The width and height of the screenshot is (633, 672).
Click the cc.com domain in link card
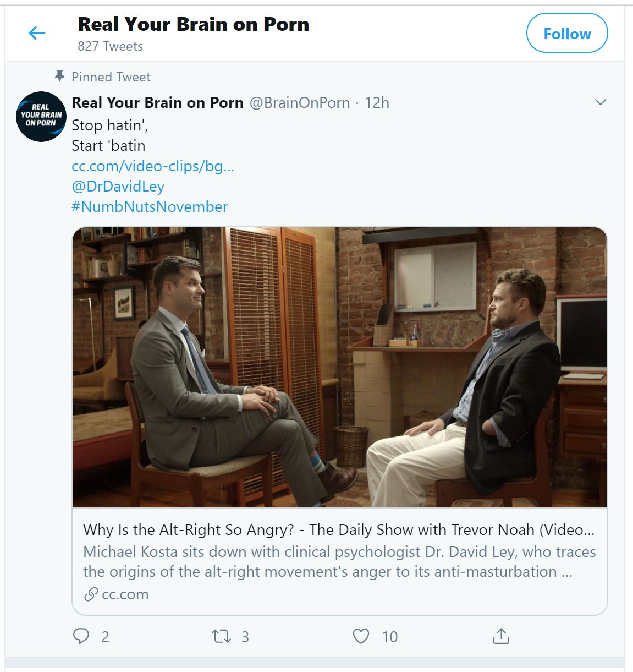tap(125, 594)
